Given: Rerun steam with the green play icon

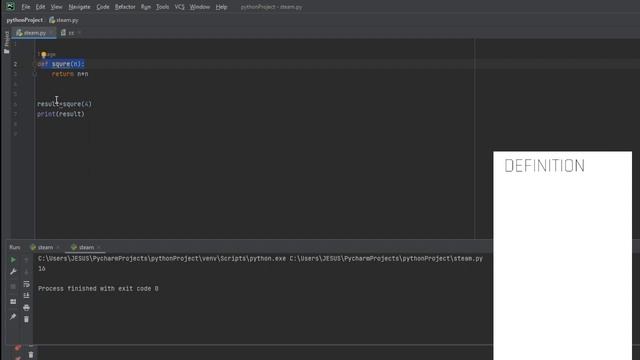Looking at the screenshot, I should pos(13,260).
